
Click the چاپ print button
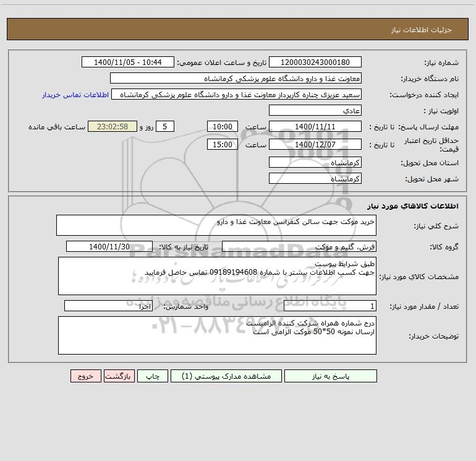coord(153,376)
